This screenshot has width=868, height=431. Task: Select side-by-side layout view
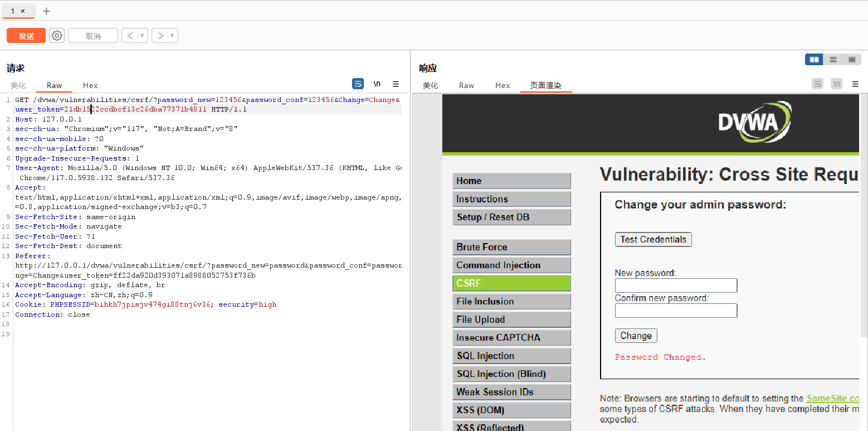814,60
